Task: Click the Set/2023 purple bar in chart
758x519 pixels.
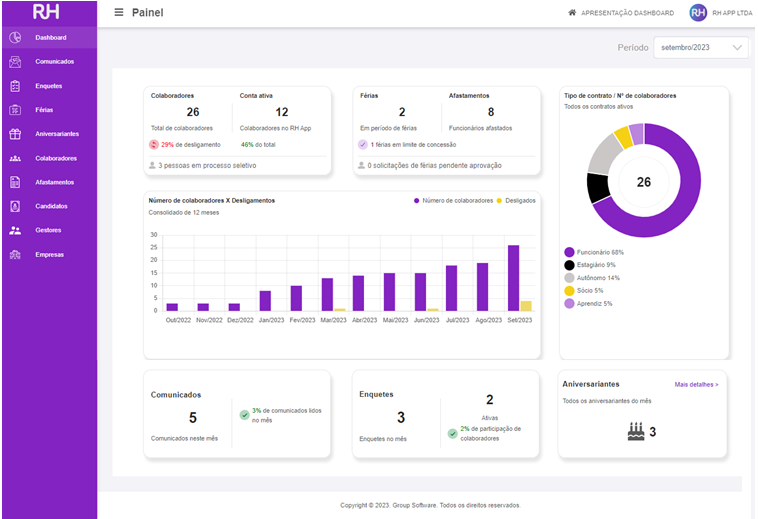Action: (x=513, y=278)
